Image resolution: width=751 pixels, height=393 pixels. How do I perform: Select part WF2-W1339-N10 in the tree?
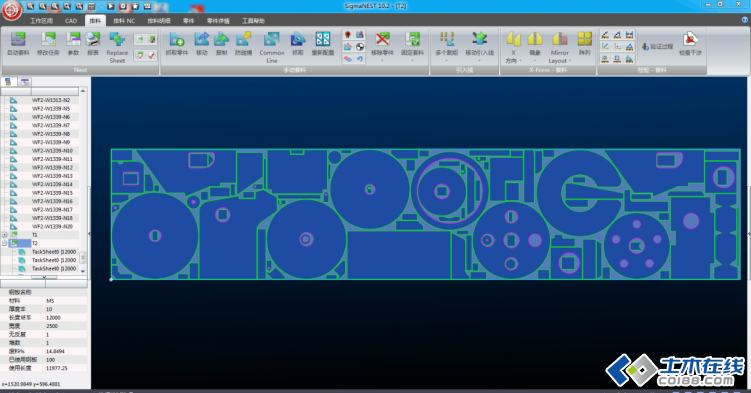pyautogui.click(x=52, y=151)
